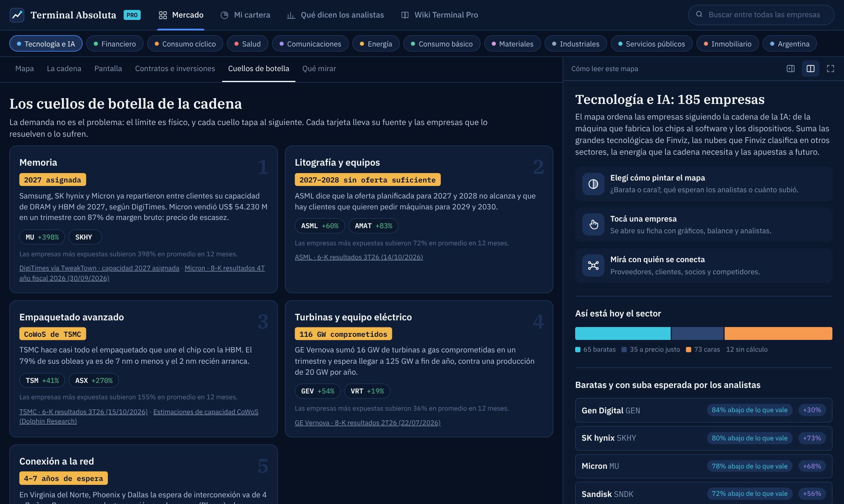Click the PRO badge

(132, 15)
